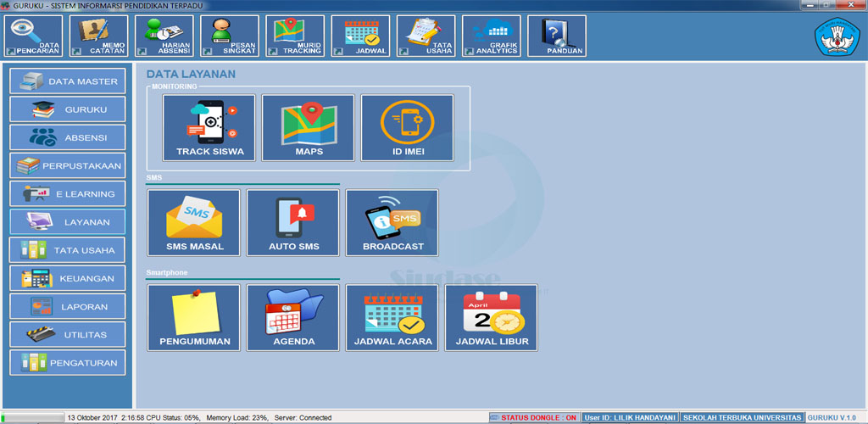
Task: Click the ID IMEI icon
Action: (408, 127)
